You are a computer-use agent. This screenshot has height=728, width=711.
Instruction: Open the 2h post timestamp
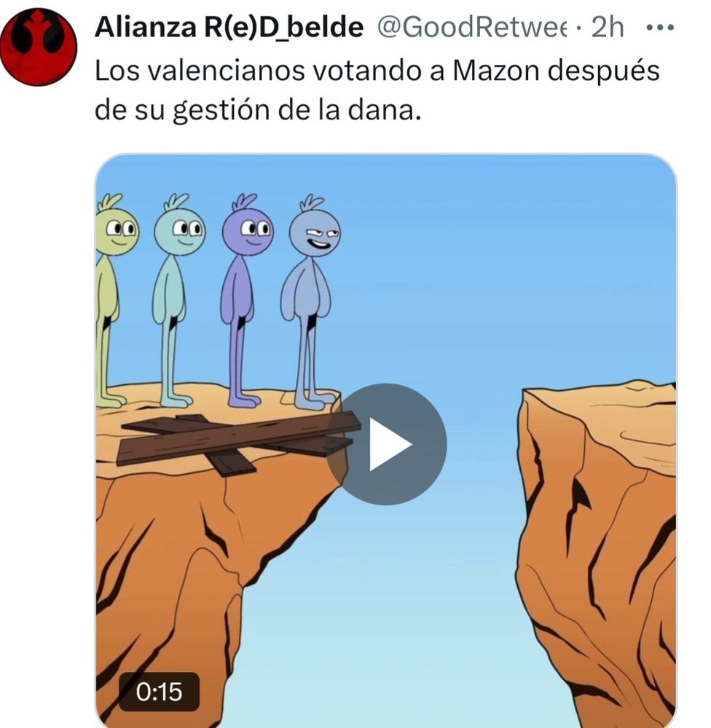[608, 27]
